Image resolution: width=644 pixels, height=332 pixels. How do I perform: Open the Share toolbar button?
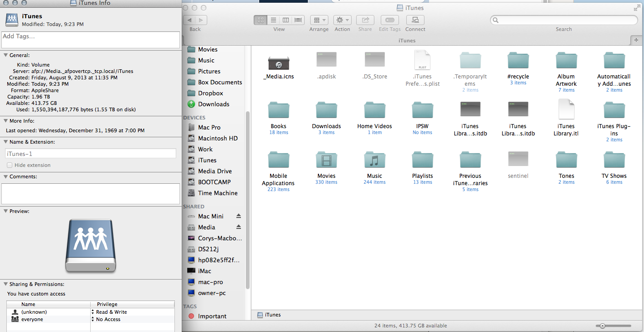[x=365, y=20]
